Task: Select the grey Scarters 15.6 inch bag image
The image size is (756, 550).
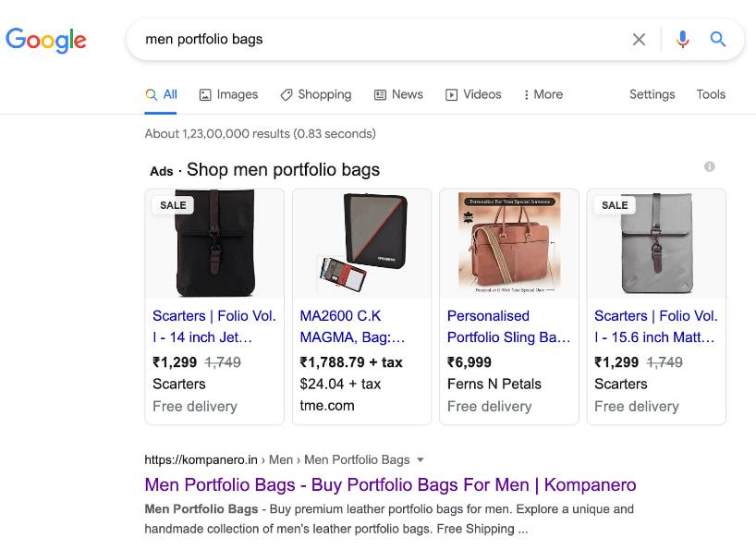Action: coord(656,243)
